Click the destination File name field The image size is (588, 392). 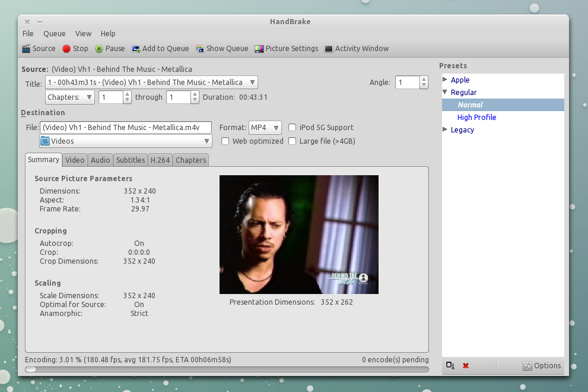[126, 128]
